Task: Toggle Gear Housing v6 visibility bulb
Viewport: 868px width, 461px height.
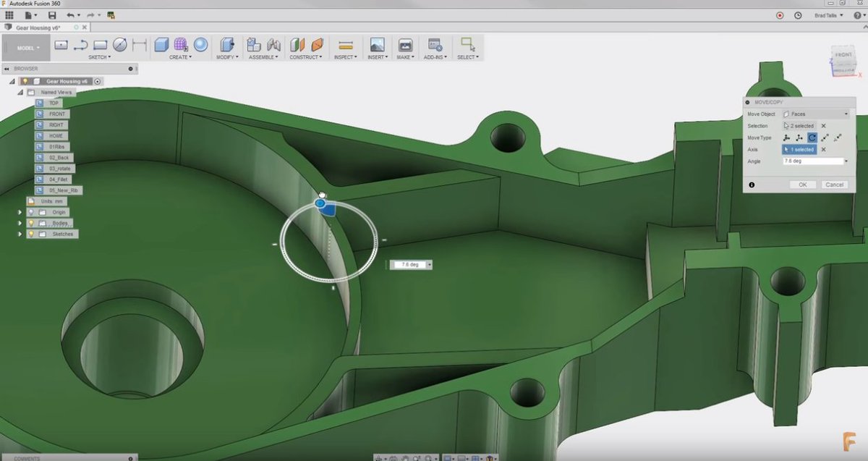Action: point(25,82)
